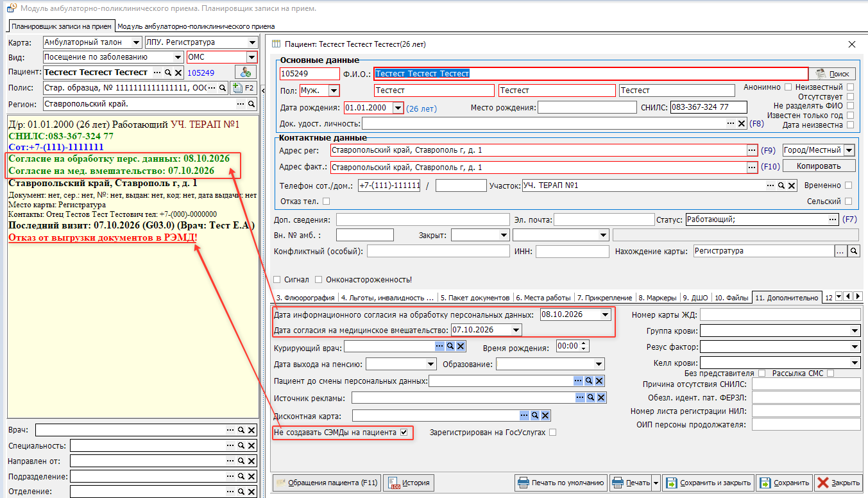Uncheck Не создавать СЭМДы на пациента
868x498 pixels.
point(404,433)
